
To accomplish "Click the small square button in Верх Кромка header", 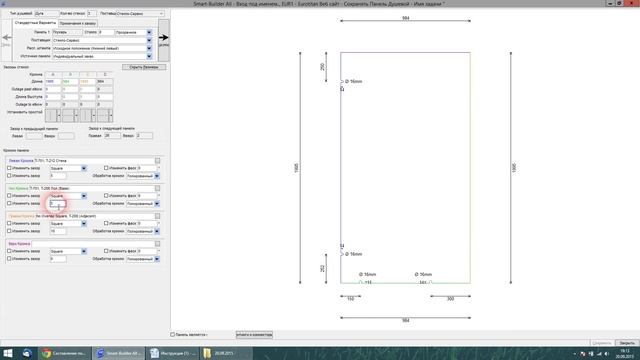I will click(158, 244).
